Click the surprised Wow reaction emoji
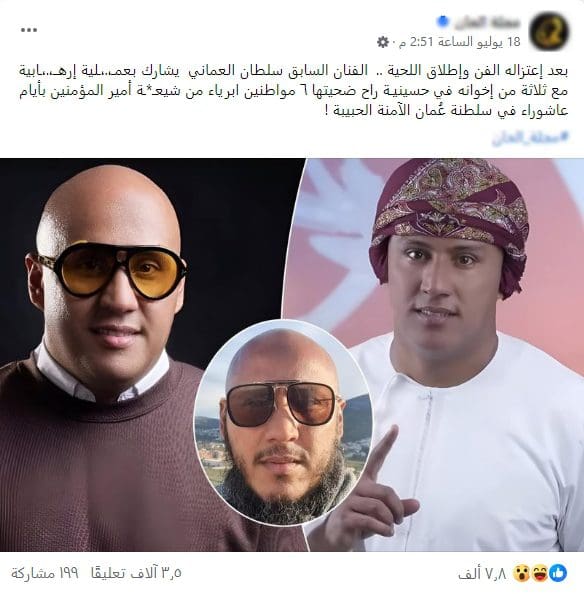The height and width of the screenshot is (594, 584). (522, 573)
